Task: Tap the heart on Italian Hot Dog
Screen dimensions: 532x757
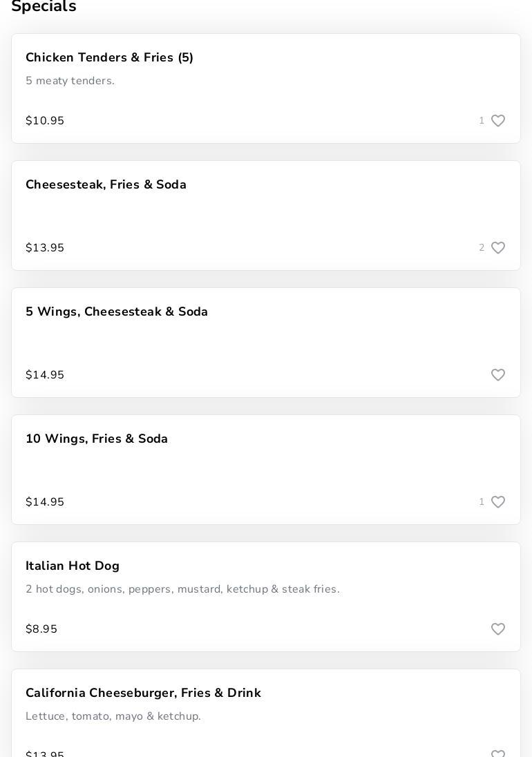Action: [x=497, y=629]
